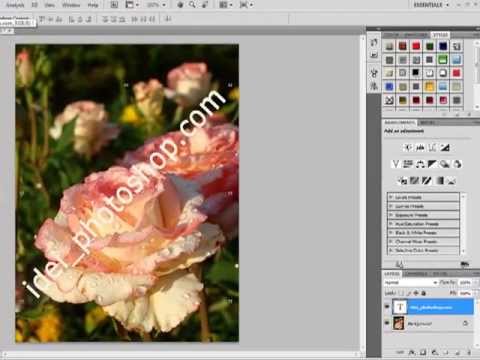Click the Levels adjustment histogram icon
480x360 pixels.
(420, 147)
